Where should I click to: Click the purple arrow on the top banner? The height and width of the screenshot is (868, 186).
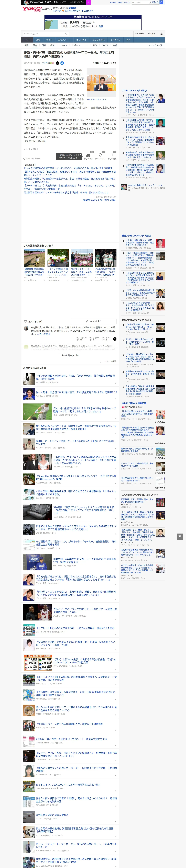click(89, 2)
